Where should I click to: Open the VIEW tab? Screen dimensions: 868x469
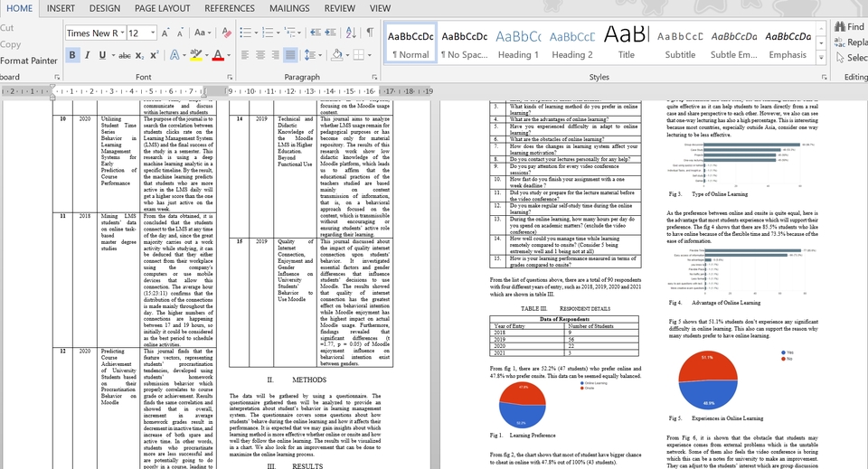tap(380, 8)
